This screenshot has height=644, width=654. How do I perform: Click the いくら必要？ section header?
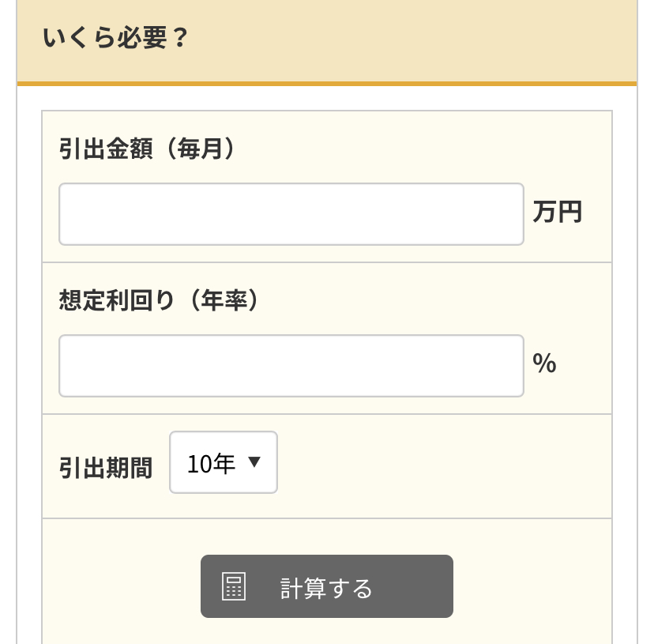point(116,38)
